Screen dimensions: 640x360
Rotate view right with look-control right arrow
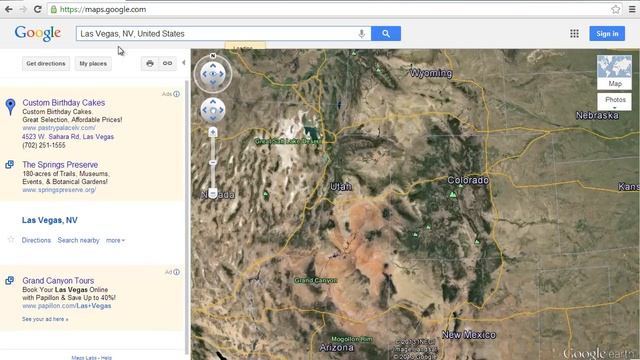pyautogui.click(x=222, y=74)
